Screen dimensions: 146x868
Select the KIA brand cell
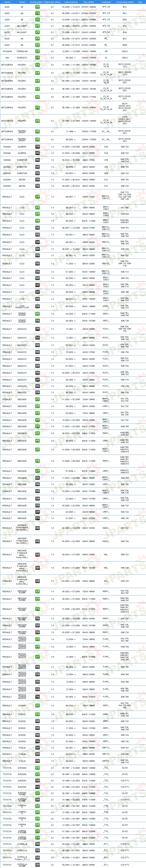(7, 58)
